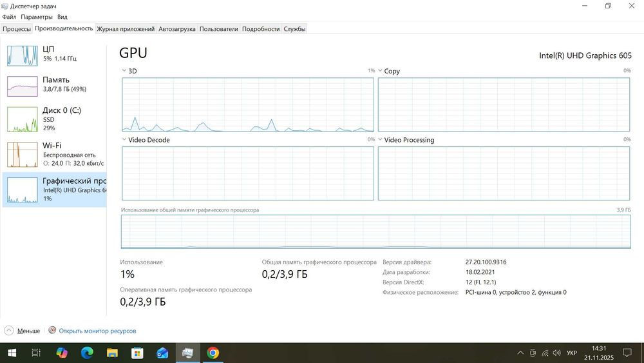The image size is (644, 363).
Task: Launch Copilot from the taskbar
Action: click(62, 353)
